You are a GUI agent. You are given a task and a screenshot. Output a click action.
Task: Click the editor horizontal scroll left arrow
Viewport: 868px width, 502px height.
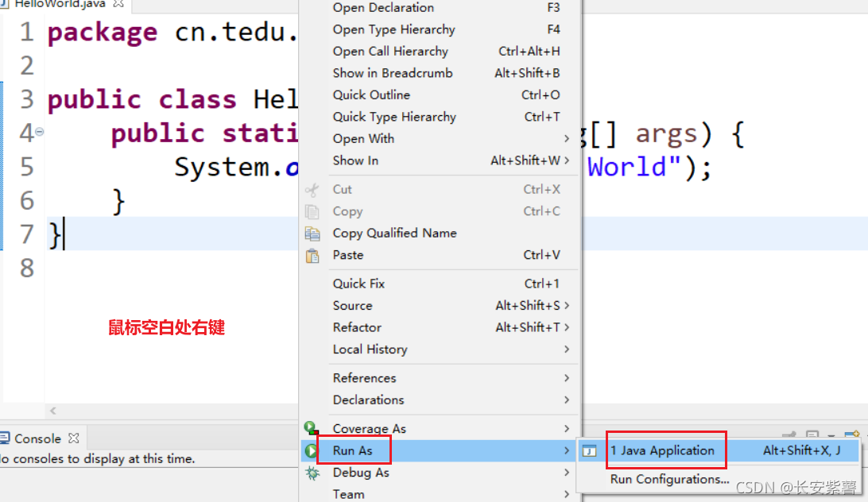pyautogui.click(x=53, y=411)
